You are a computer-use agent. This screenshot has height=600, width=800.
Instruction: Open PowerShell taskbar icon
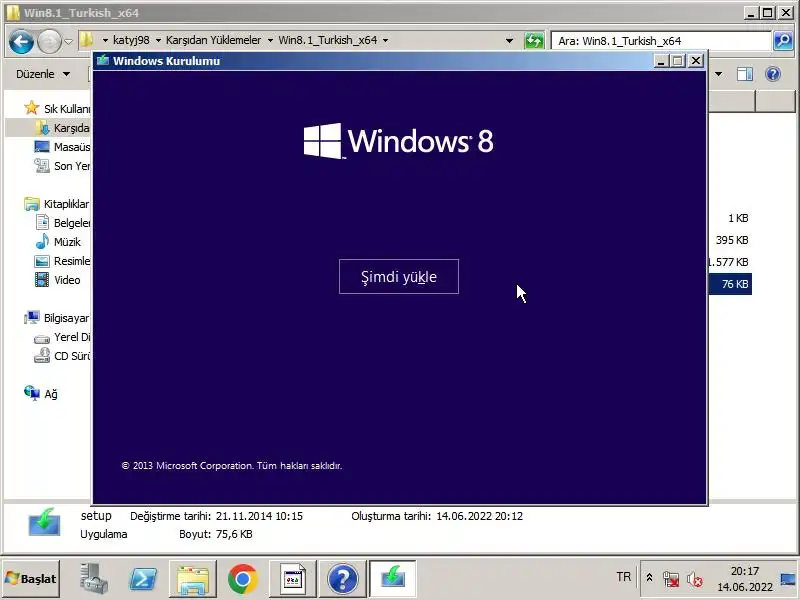pyautogui.click(x=143, y=579)
